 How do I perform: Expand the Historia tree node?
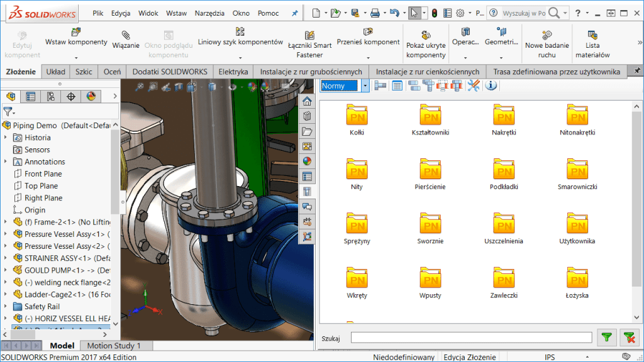coord(5,138)
